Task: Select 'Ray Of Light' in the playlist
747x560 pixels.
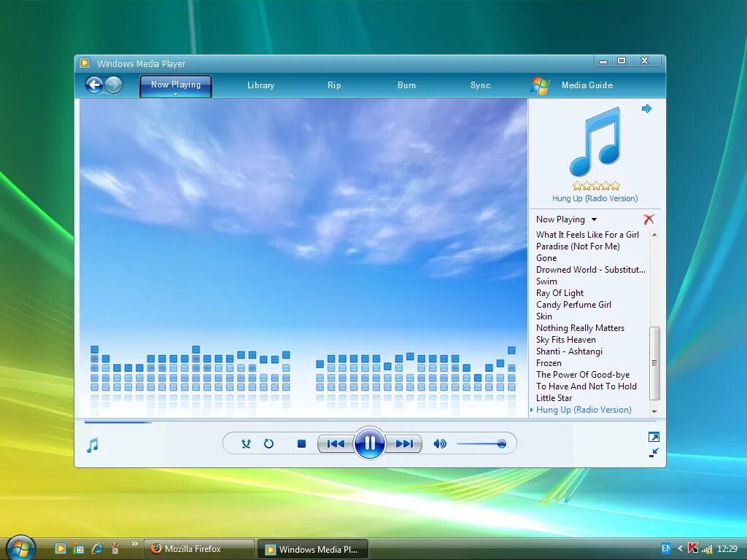Action: pos(560,293)
